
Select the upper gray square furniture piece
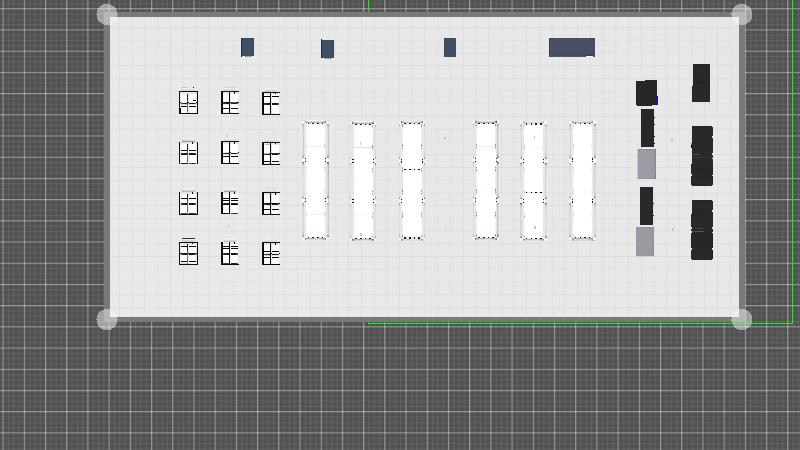646,163
